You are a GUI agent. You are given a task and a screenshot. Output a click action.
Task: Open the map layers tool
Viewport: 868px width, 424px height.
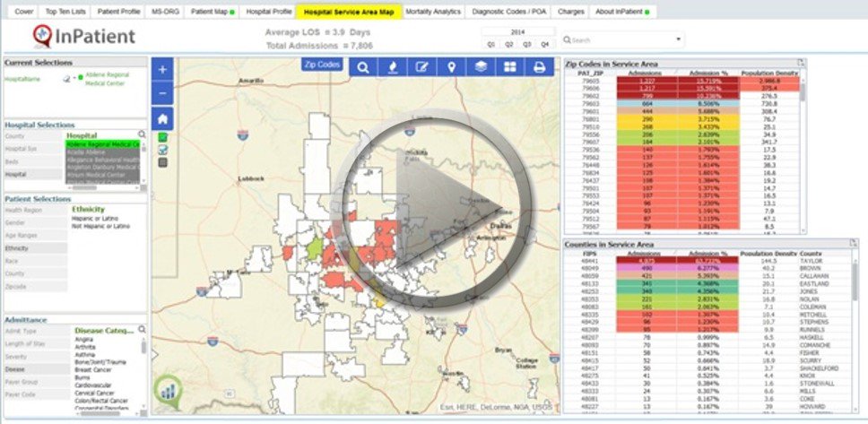click(x=481, y=67)
